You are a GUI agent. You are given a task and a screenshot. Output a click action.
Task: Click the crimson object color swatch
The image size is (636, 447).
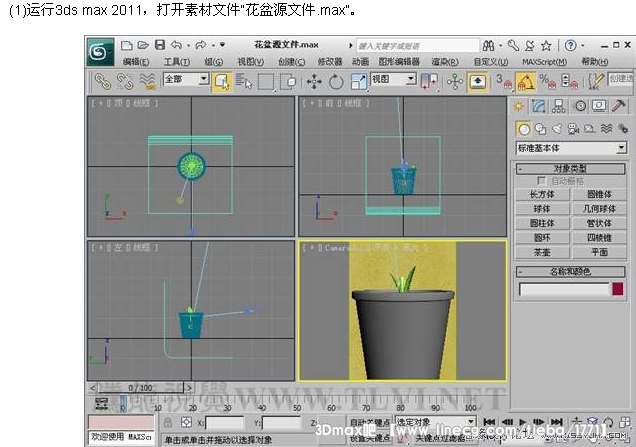(x=618, y=289)
